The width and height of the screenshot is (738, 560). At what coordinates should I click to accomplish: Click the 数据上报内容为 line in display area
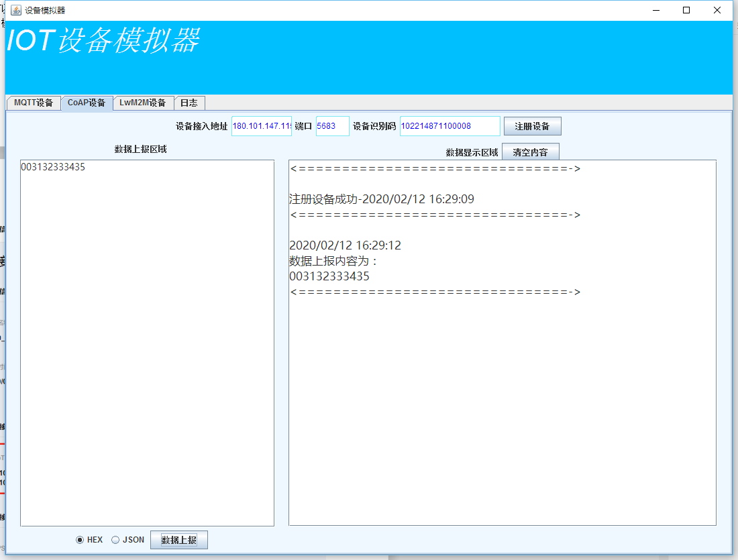click(333, 261)
